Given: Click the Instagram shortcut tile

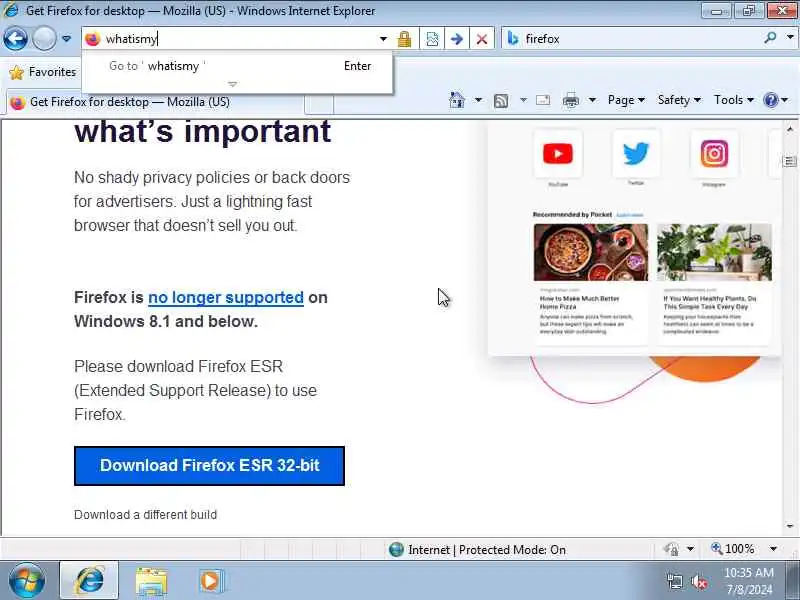Looking at the screenshot, I should point(714,153).
